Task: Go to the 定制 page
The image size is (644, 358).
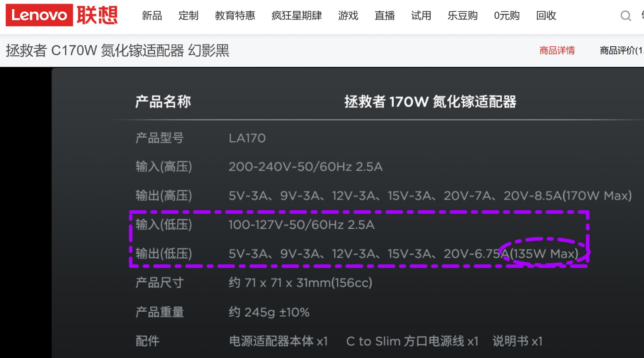Action: [x=188, y=16]
